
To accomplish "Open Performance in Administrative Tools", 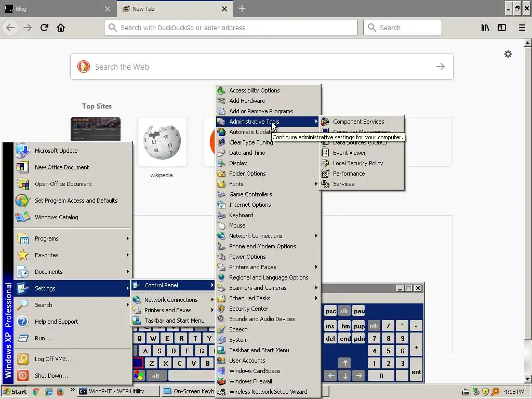I will [x=362, y=174].
